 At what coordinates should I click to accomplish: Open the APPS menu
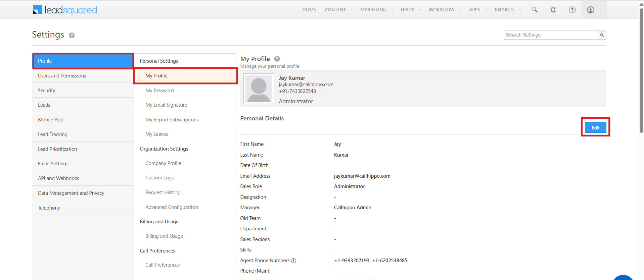pyautogui.click(x=474, y=10)
